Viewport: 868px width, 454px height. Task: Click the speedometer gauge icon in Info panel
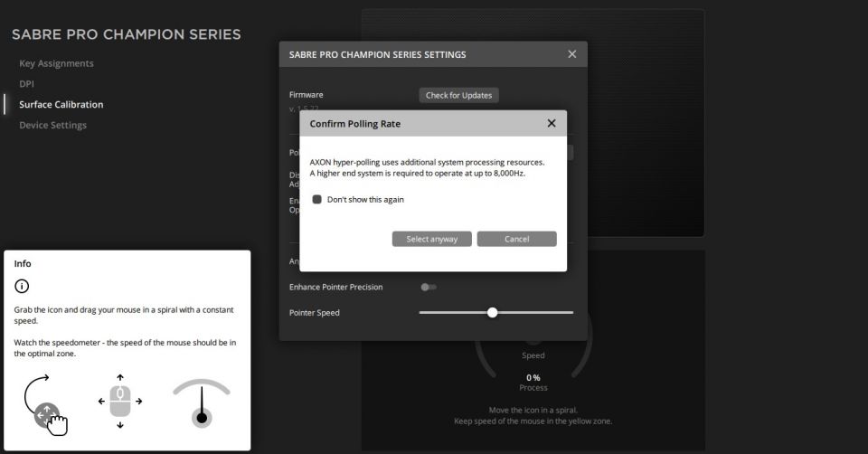pos(202,403)
